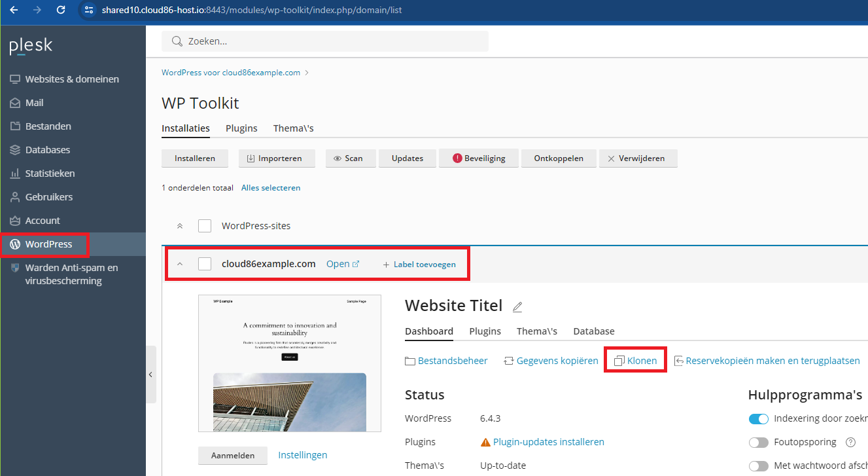Click the Websites & domeinen monitor icon
Viewport: 868px width, 476px height.
click(x=15, y=79)
